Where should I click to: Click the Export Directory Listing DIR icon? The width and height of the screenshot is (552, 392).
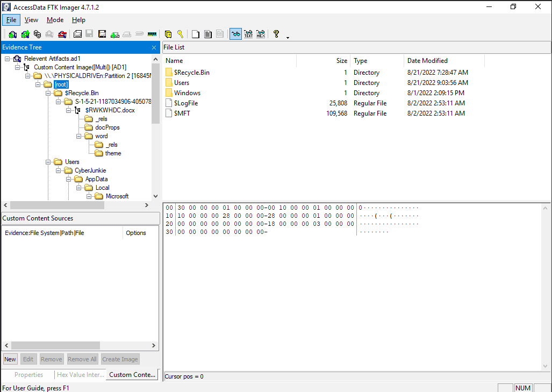coord(220,34)
